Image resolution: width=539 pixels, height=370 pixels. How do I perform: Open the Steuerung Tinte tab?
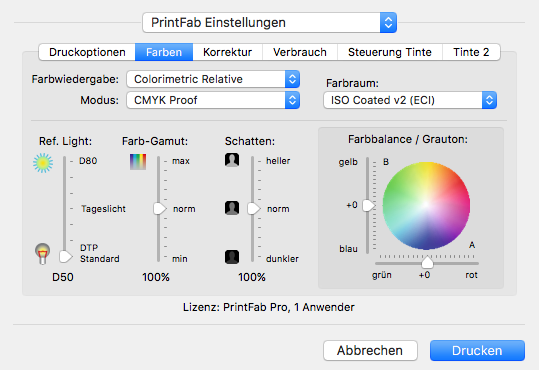[390, 52]
